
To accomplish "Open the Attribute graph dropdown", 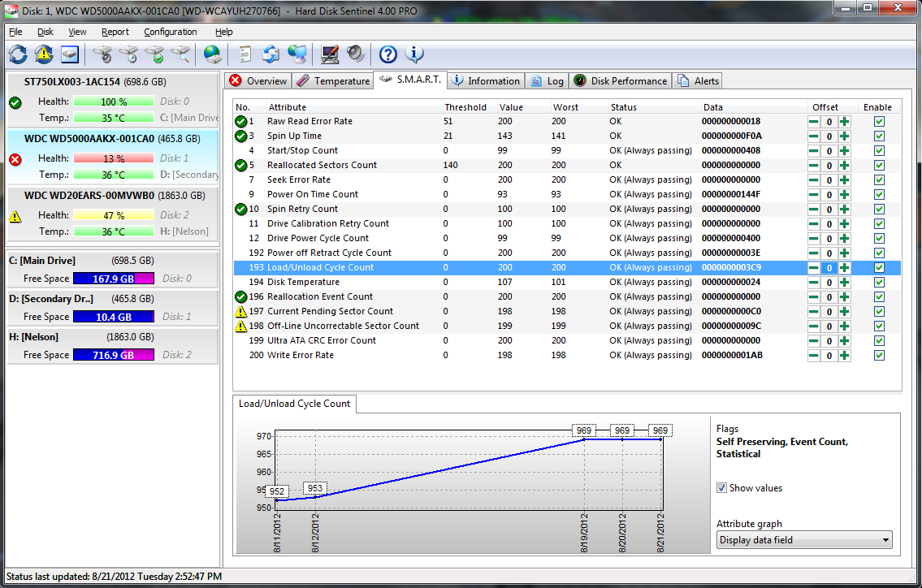I will point(803,540).
